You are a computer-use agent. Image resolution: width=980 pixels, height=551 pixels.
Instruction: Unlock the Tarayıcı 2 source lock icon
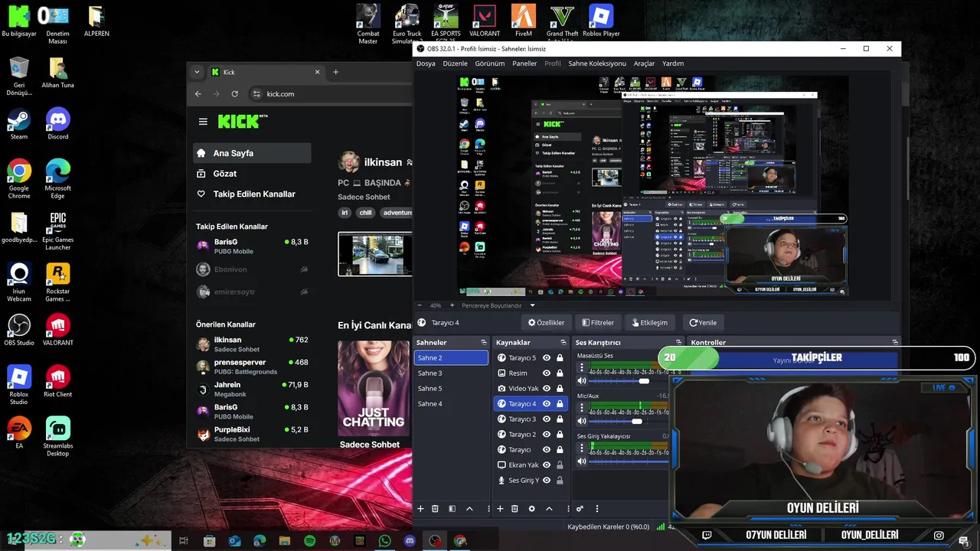pos(560,434)
